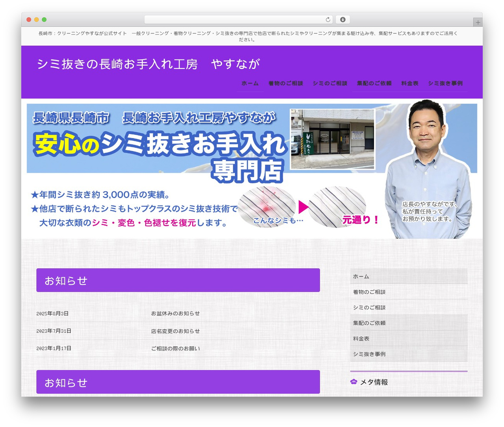Click the date 2023年7月31日
The height and width of the screenshot is (427, 504).
(54, 331)
